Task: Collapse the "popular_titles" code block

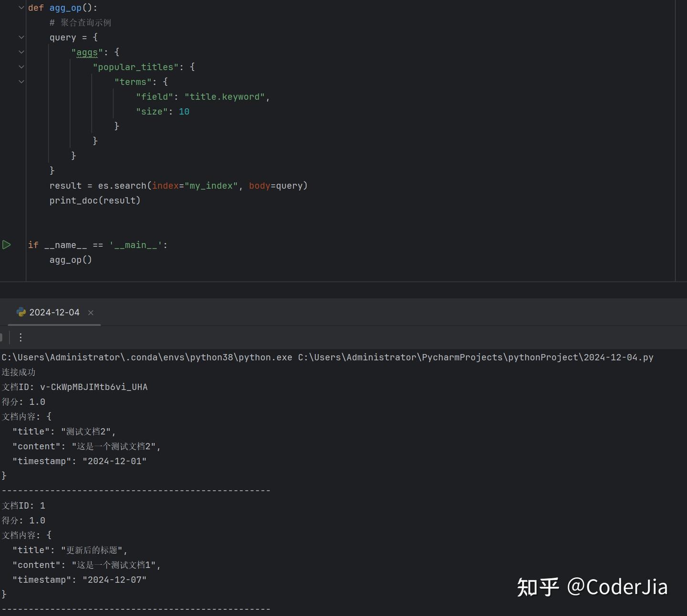Action: [x=21, y=67]
